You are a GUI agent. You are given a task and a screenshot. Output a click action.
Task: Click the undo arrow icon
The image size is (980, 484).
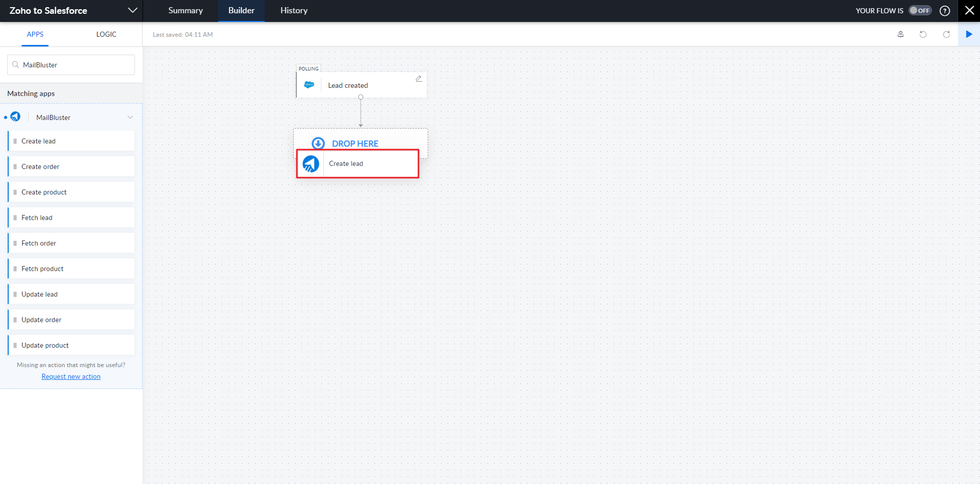click(923, 34)
